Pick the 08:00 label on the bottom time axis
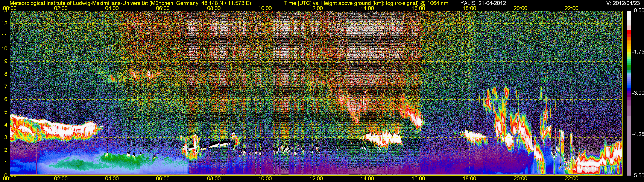 214,179
